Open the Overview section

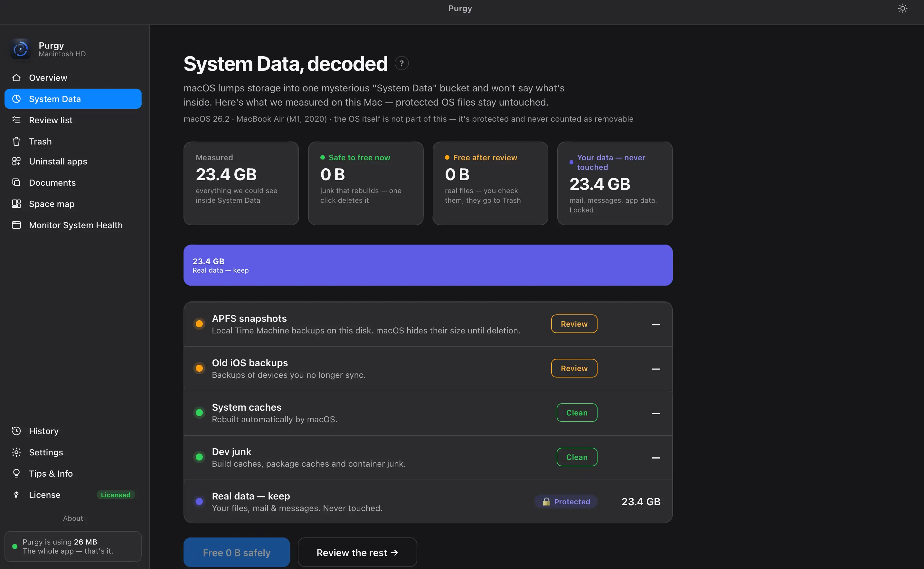[x=73, y=78]
